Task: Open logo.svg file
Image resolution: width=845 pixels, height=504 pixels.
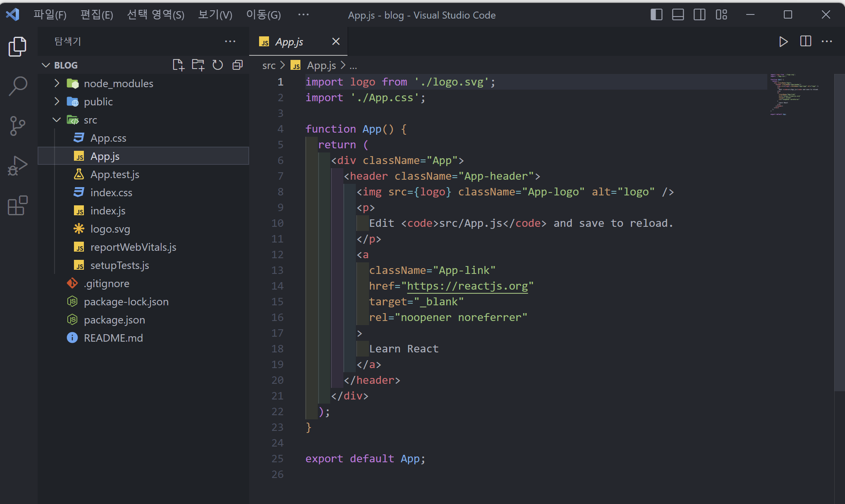Action: (143, 229)
